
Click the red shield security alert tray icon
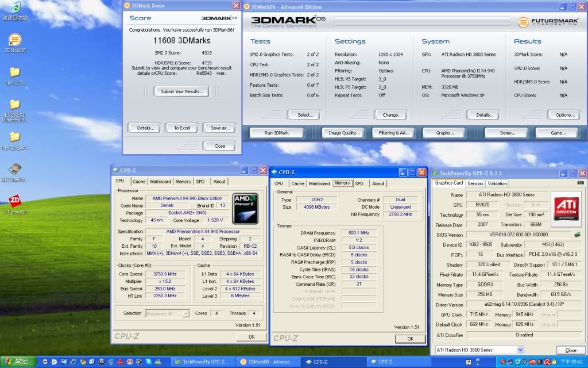(x=503, y=362)
